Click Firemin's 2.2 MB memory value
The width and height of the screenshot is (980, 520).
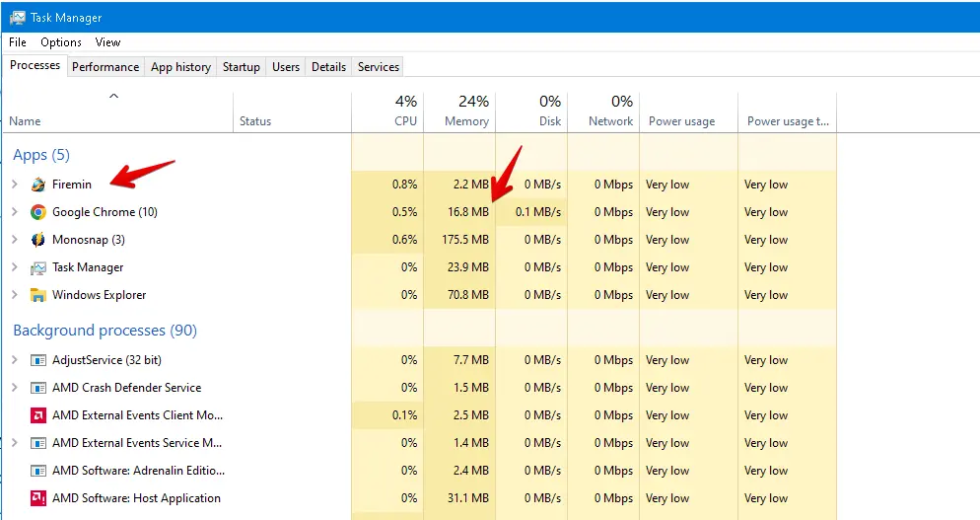coord(471,185)
